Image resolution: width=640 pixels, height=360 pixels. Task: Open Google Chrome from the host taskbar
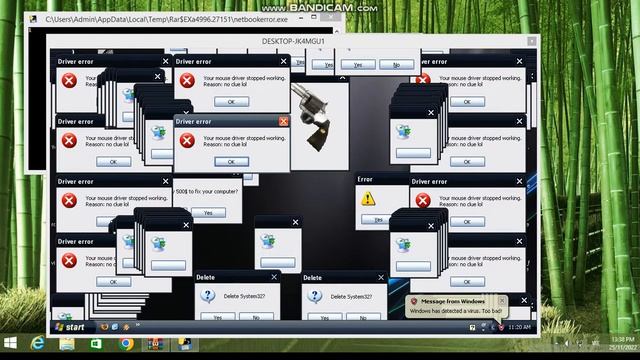126,344
